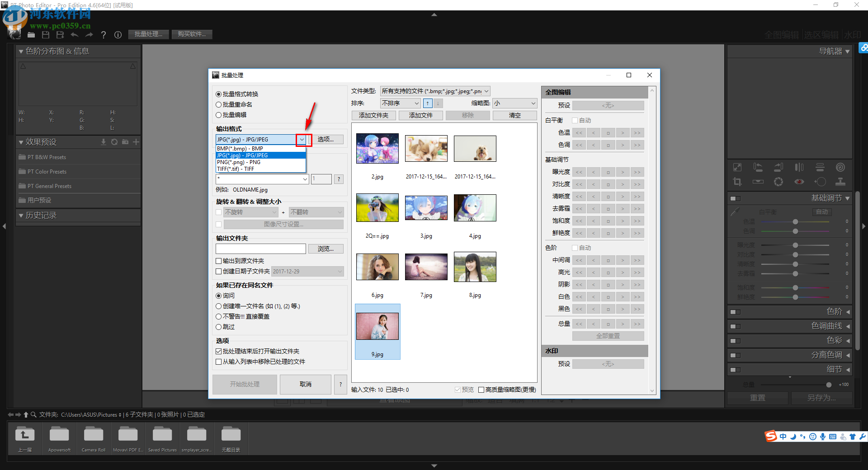Collapse the 色阶分布图 & 信息 panel
The image size is (868, 470).
tap(21, 52)
